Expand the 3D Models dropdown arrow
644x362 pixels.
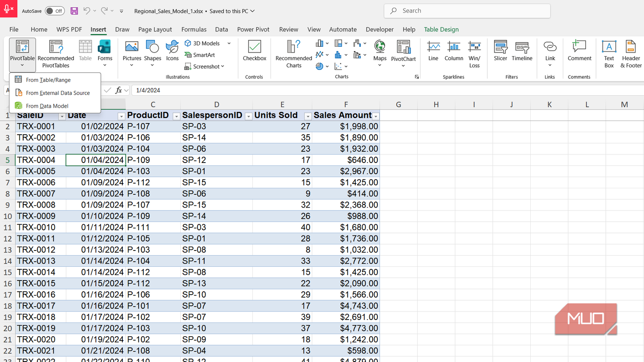point(229,43)
